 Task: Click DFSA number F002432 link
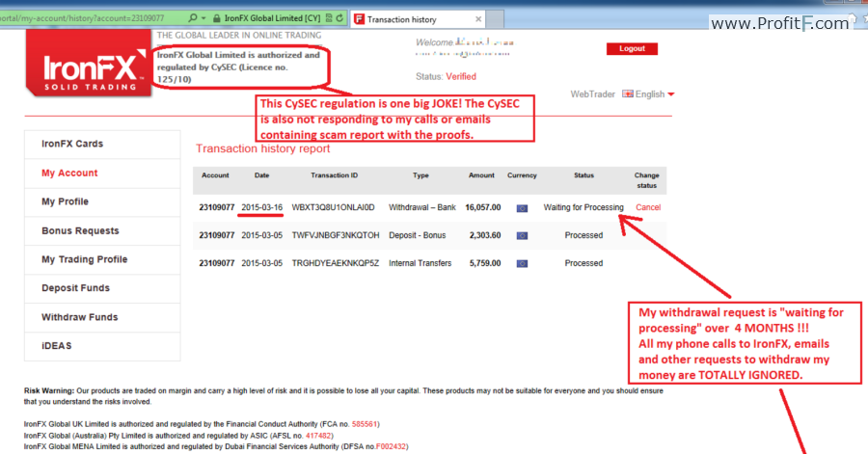tap(391, 447)
